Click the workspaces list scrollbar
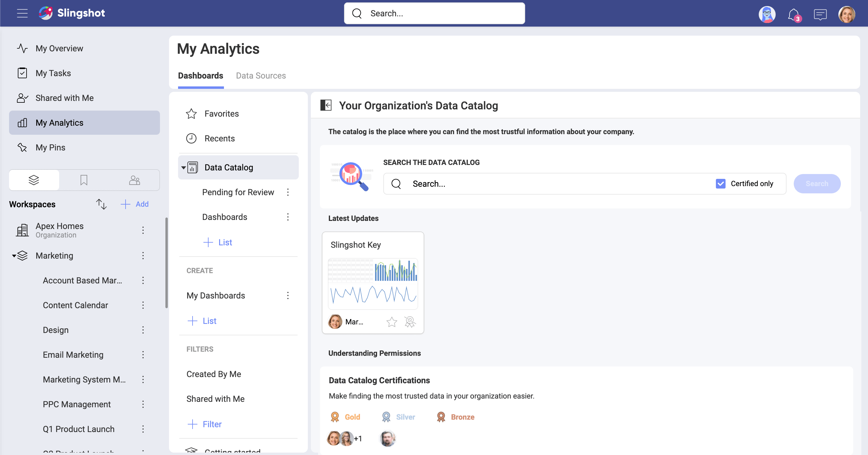This screenshot has width=868, height=455. 167,263
